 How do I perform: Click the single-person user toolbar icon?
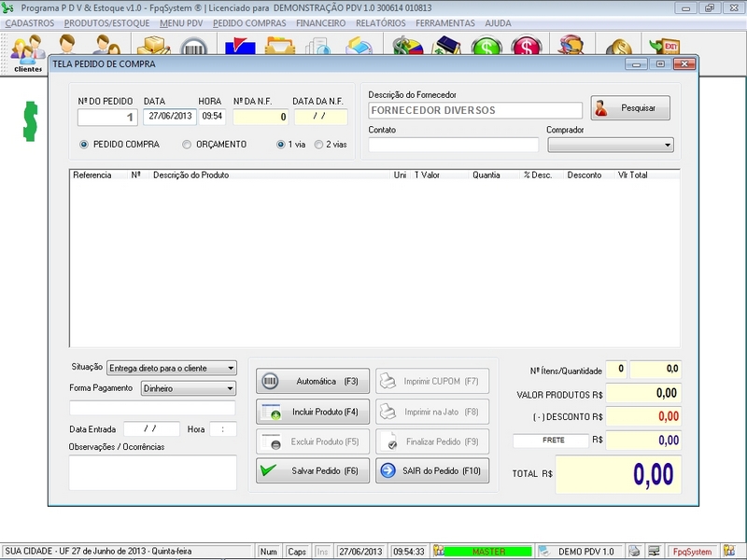[x=67, y=44]
